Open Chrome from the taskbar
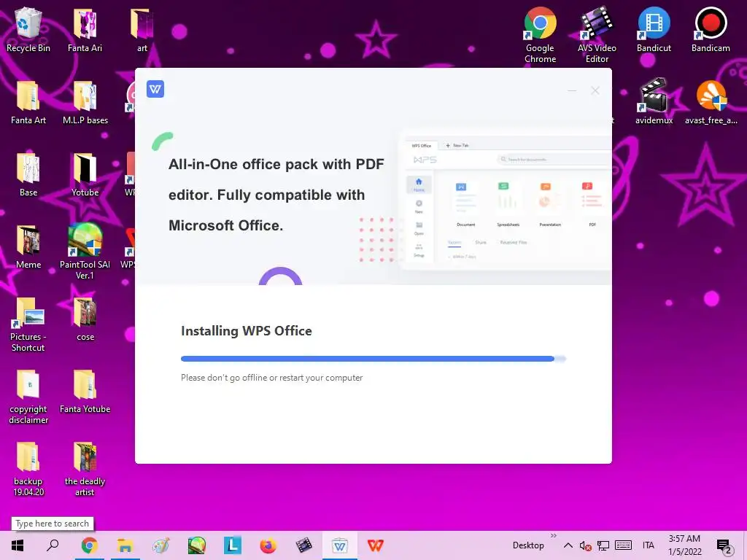The width and height of the screenshot is (747, 560). click(x=89, y=545)
